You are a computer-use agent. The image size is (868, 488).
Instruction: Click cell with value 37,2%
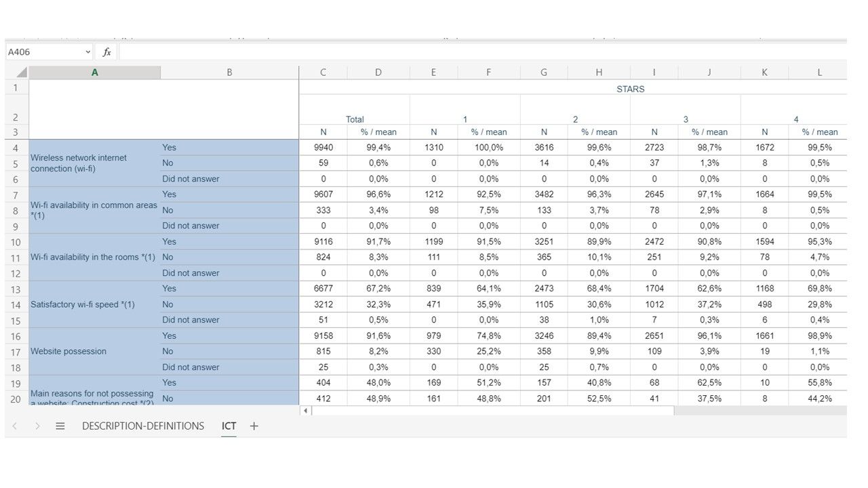tap(709, 304)
